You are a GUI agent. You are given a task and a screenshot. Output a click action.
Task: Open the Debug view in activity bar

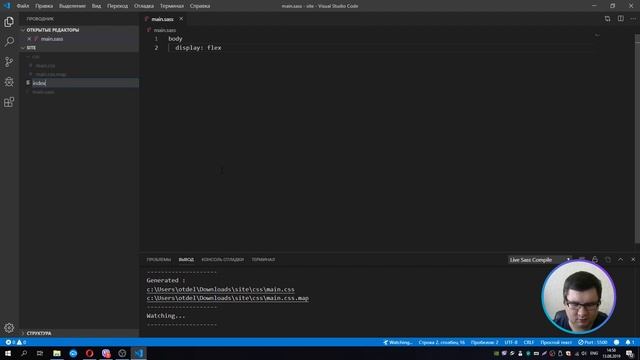9,82
